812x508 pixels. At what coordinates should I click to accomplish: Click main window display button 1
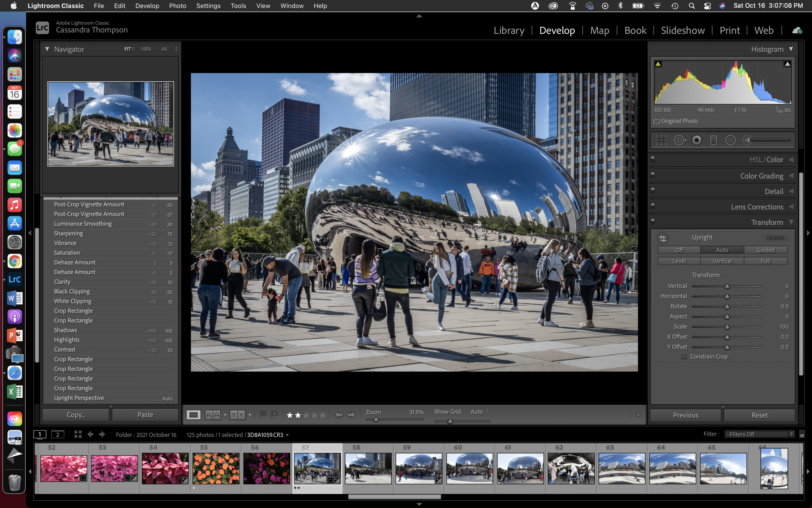click(x=40, y=434)
